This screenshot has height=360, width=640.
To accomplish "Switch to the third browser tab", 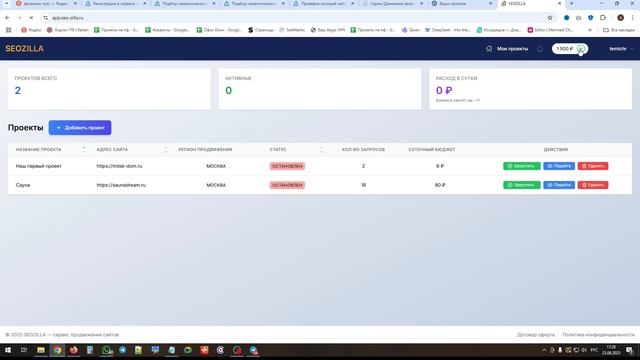I will (x=184, y=4).
